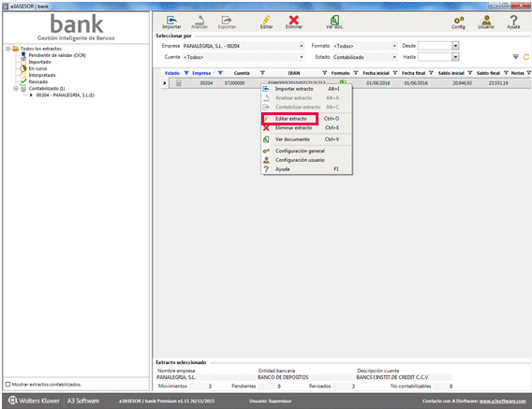Select the Importado tree item
This screenshot has width=532, height=409.
pos(39,62)
